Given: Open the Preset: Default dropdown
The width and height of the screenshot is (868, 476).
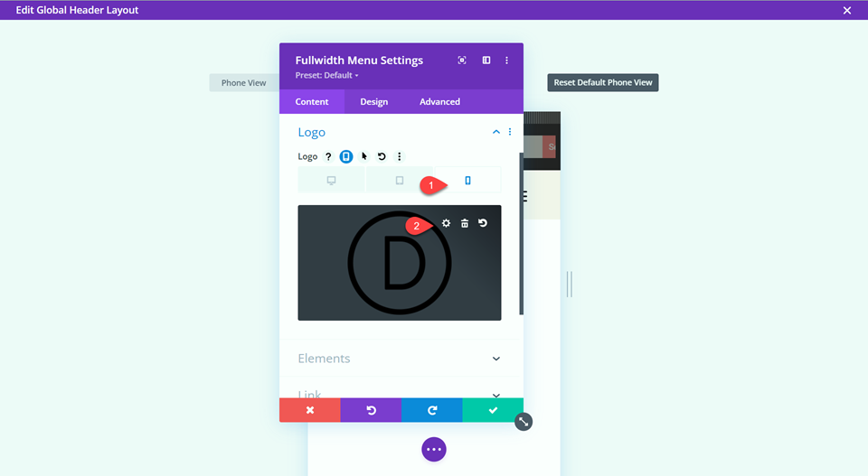Looking at the screenshot, I should coord(326,75).
